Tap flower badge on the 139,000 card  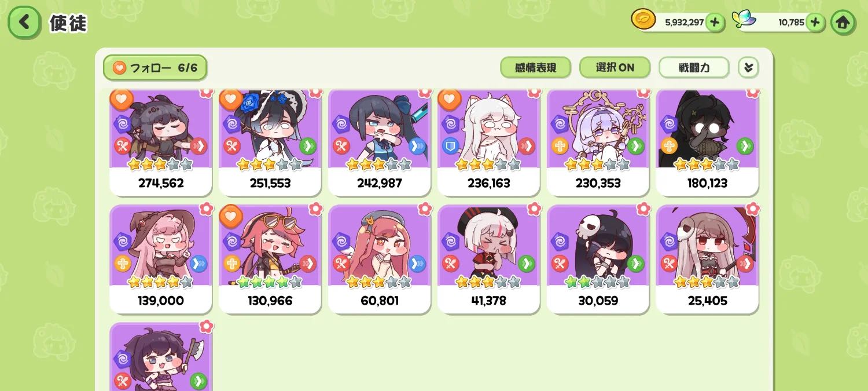tap(206, 208)
